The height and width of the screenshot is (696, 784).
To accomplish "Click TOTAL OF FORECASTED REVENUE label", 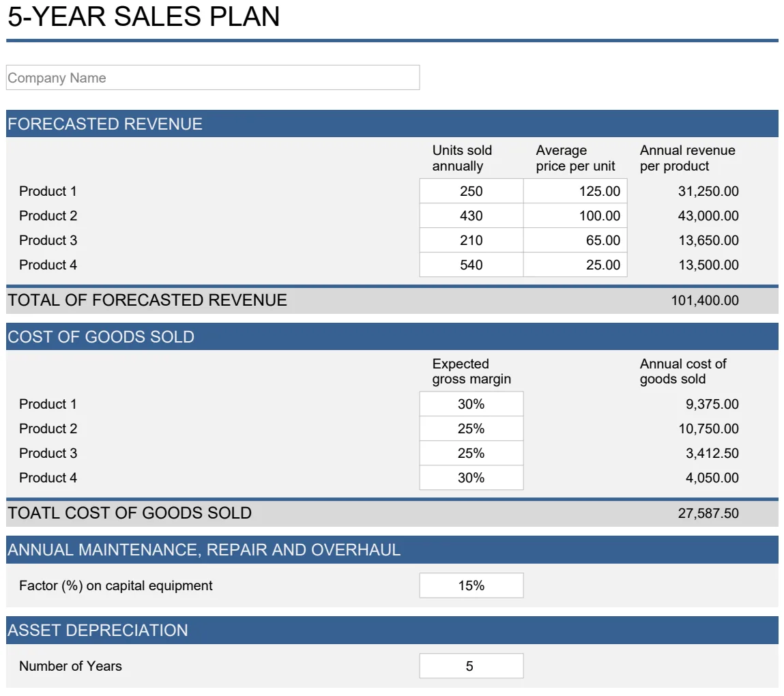I will pos(147,300).
